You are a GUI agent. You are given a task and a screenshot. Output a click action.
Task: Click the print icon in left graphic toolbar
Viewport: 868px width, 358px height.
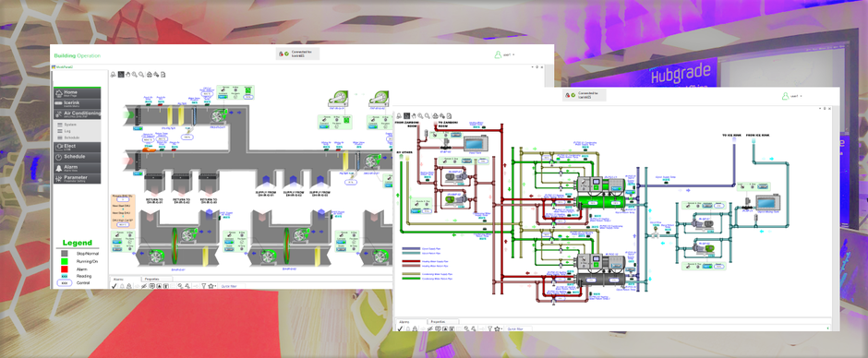coord(149,74)
